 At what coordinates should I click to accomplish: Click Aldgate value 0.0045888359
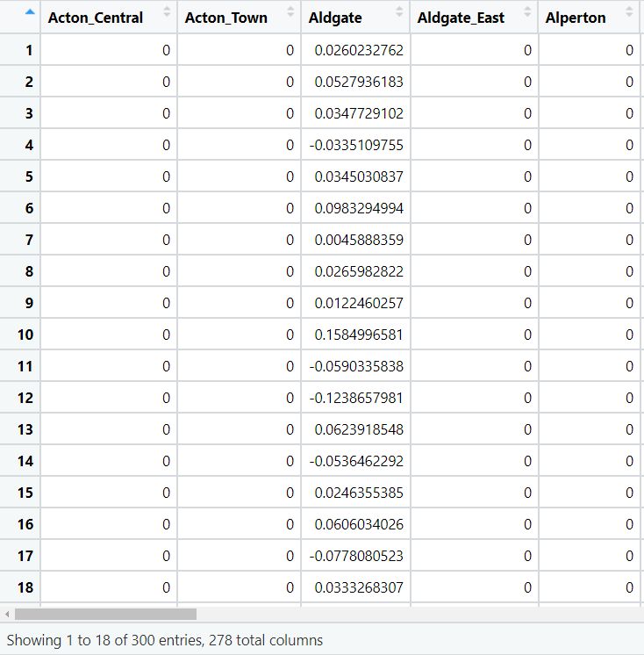(x=359, y=240)
